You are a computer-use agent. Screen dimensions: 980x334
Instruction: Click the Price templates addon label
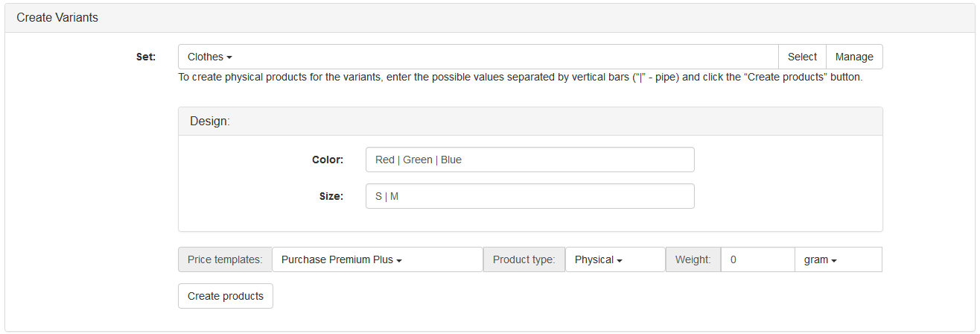coord(225,259)
